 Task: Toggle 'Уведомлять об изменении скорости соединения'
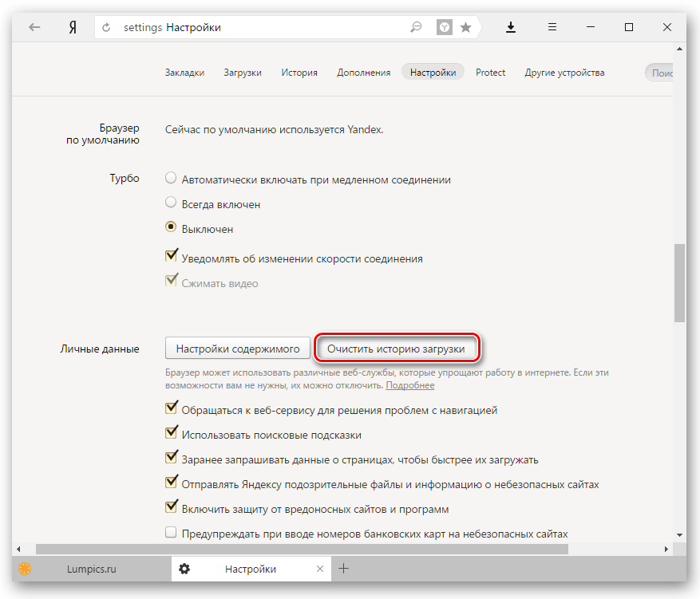pyautogui.click(x=171, y=258)
